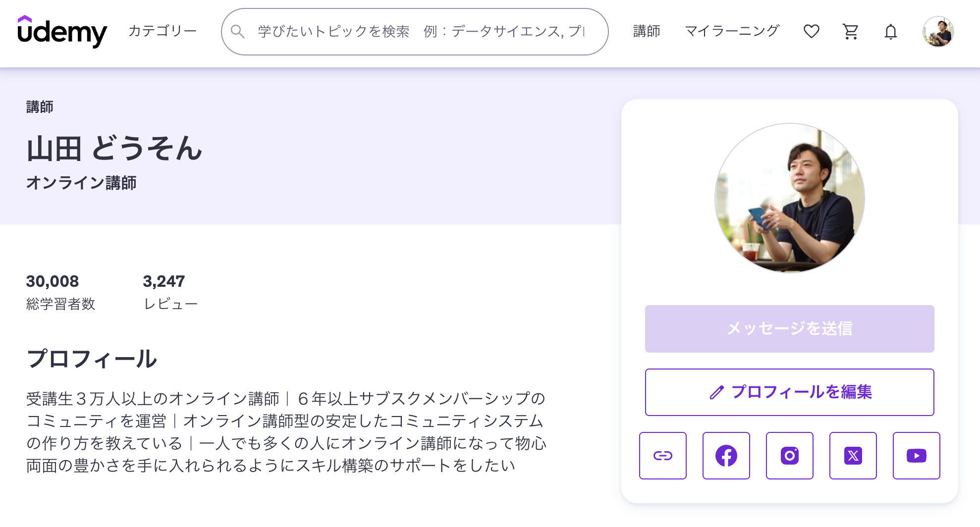Click the personal website link icon
The width and height of the screenshot is (980, 527).
[663, 456]
